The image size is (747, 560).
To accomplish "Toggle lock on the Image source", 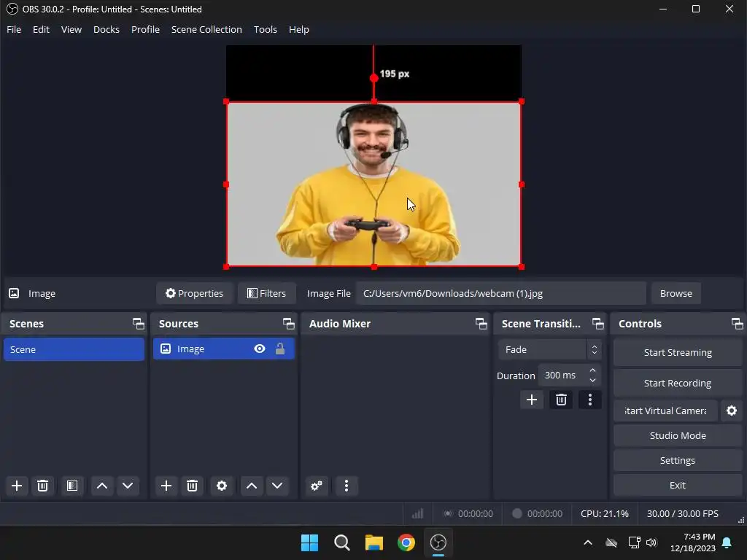I will (x=280, y=349).
